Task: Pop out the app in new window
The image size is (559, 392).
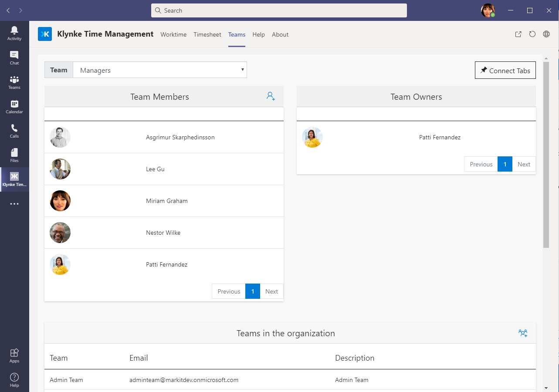Action: tap(518, 34)
